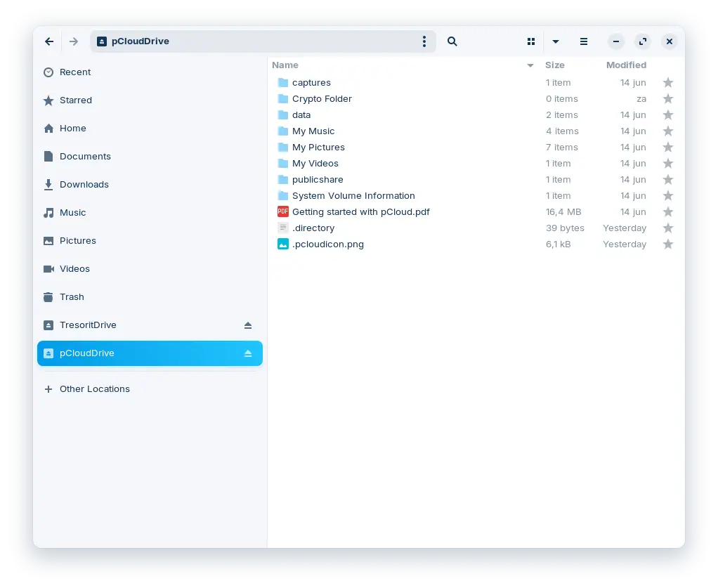
Task: Go to Home in the sidebar
Action: point(150,129)
